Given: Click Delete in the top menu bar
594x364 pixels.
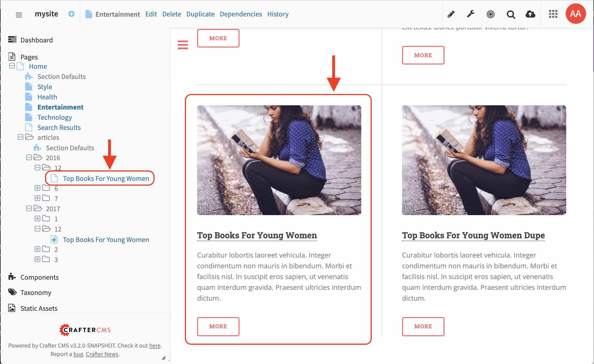Looking at the screenshot, I should 171,14.
